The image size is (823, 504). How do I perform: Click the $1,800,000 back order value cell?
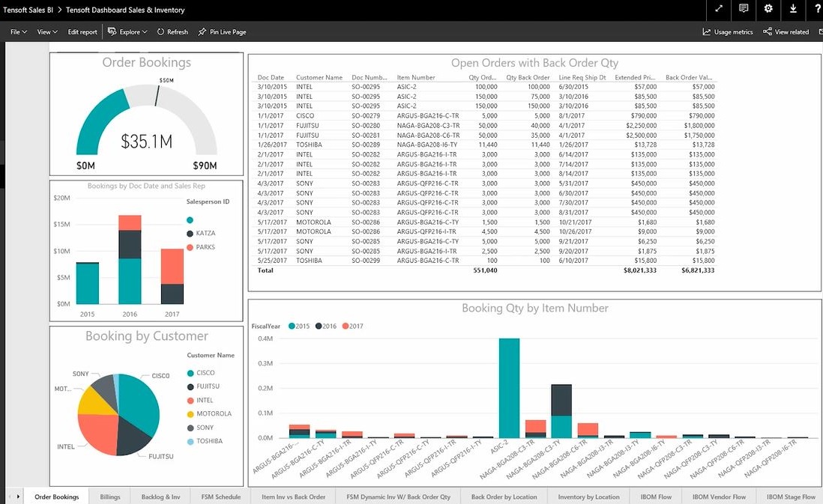click(x=699, y=126)
